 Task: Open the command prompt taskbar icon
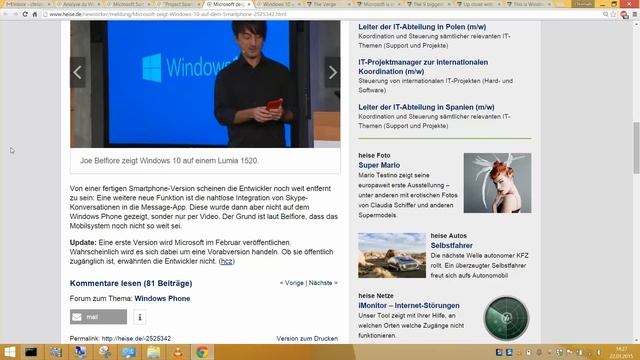(31, 352)
